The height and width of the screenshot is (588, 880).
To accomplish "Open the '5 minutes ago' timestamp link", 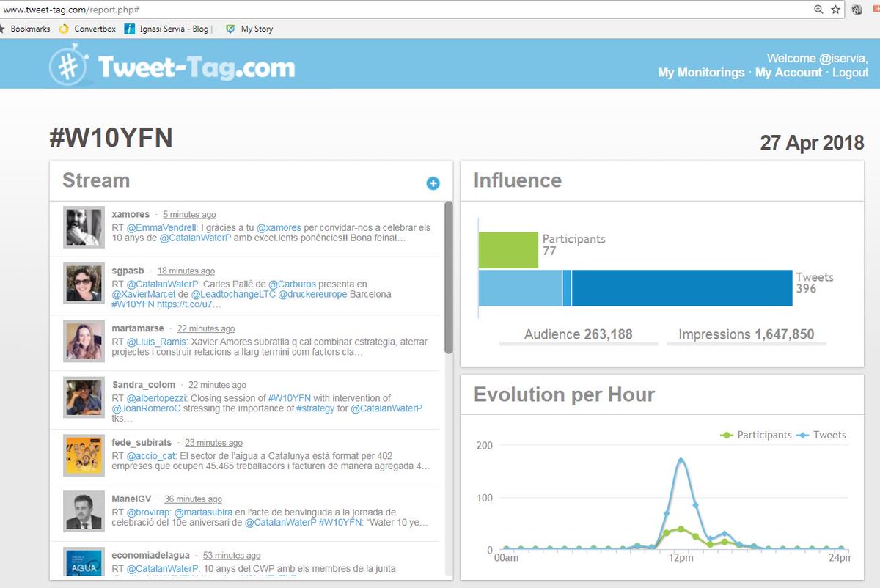I will click(x=189, y=215).
